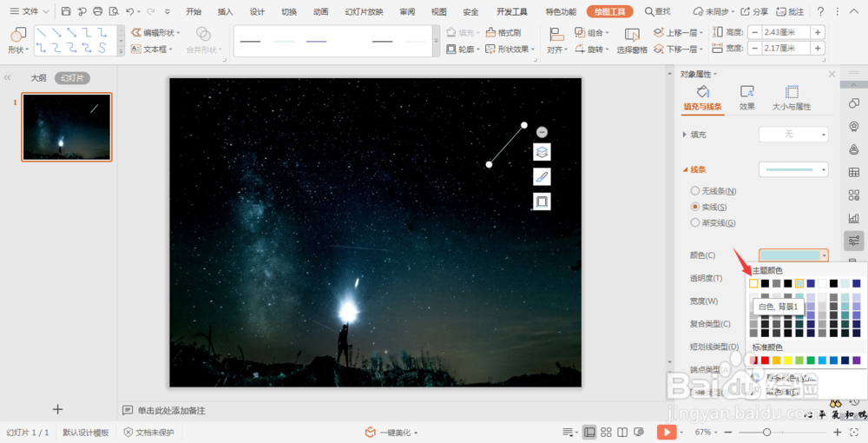The image size is (868, 443).
Task: Click 编辑形状 (Edit Shape)
Action: coord(155,33)
